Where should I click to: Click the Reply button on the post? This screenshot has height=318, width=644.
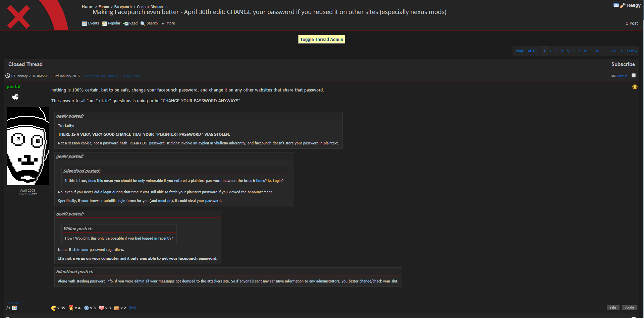pyautogui.click(x=630, y=308)
